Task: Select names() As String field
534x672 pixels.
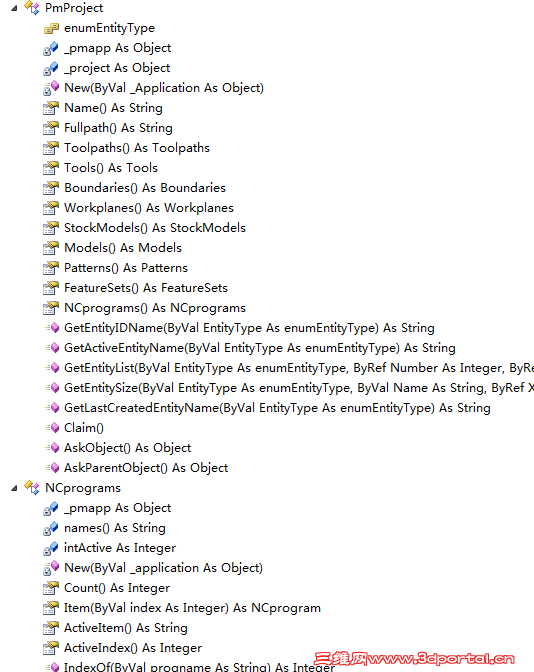Action: 115,528
